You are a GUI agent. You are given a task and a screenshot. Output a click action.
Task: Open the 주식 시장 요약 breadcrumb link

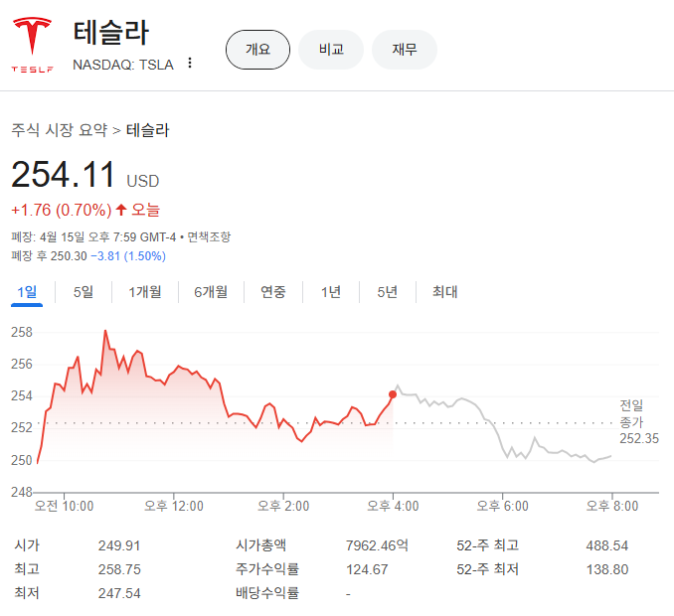click(60, 130)
